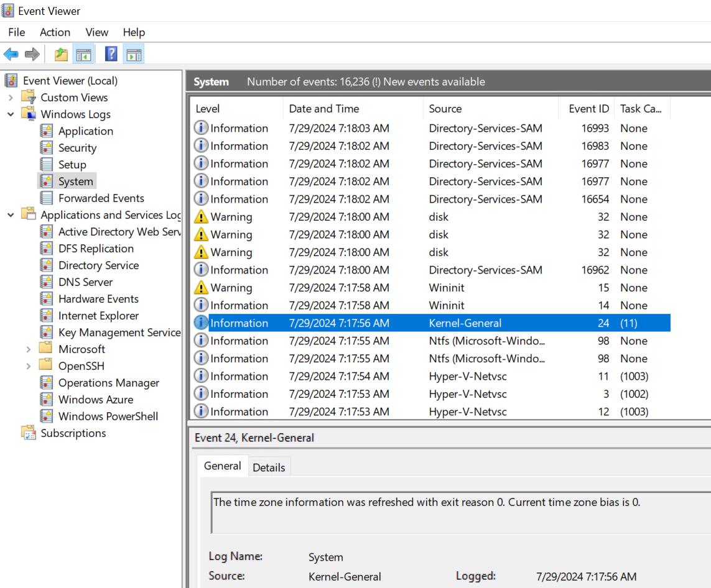Screen dimensions: 711x588
Task: Toggle the Show/Hide Console Tree icon
Action: (83, 55)
